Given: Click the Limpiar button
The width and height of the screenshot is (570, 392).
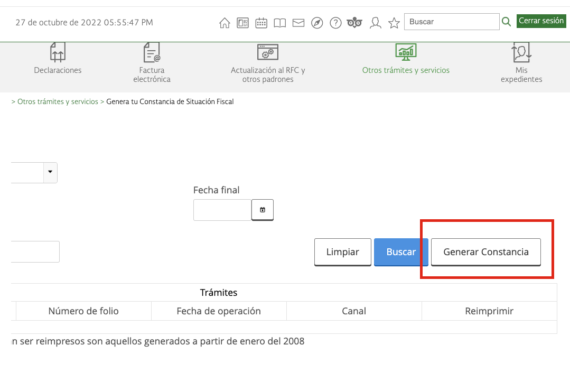Looking at the screenshot, I should [342, 252].
